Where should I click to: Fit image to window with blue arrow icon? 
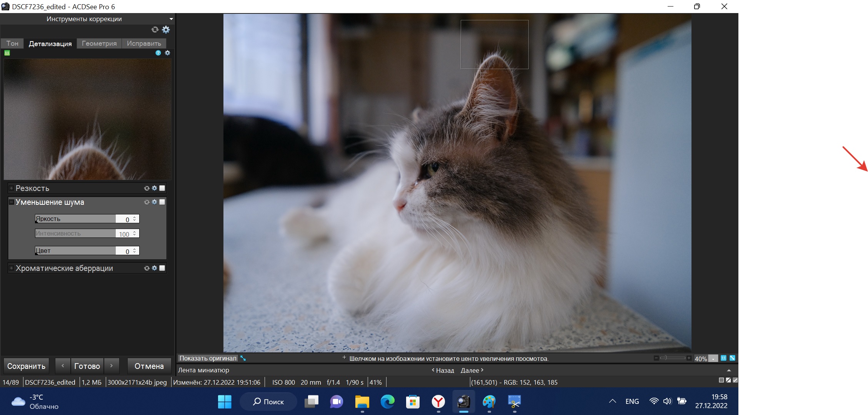(x=732, y=358)
